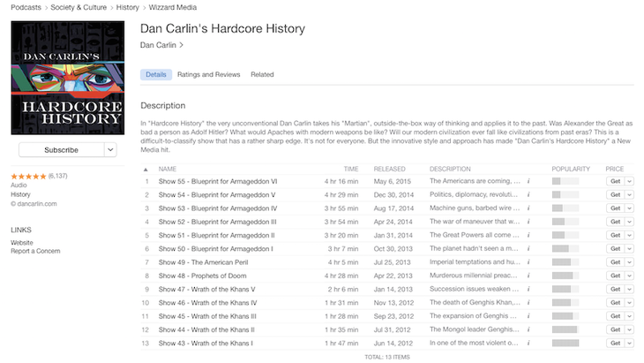Open price dropdown for Prophets of Doom
Image resolution: width=644 pixels, height=363 pixels.
[x=629, y=276]
